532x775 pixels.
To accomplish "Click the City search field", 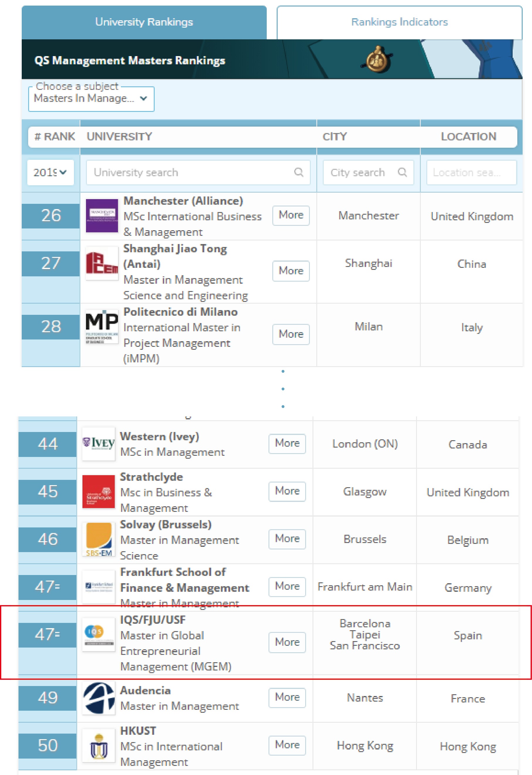I will [368, 172].
